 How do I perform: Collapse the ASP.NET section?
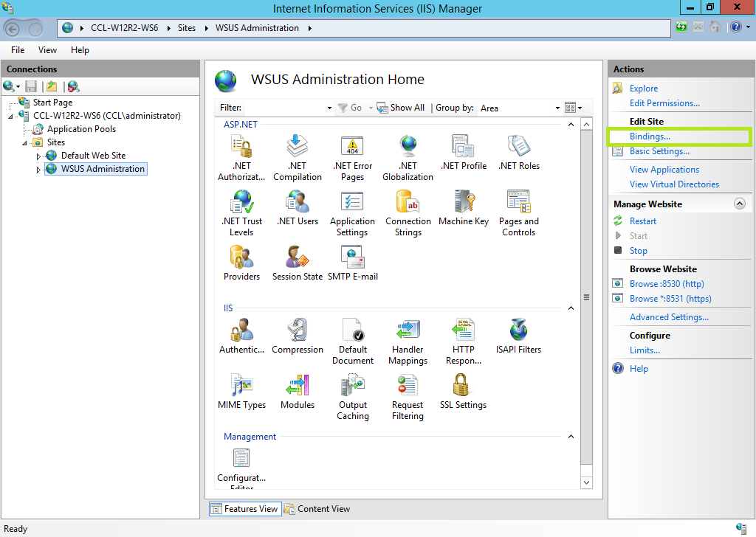tap(571, 125)
